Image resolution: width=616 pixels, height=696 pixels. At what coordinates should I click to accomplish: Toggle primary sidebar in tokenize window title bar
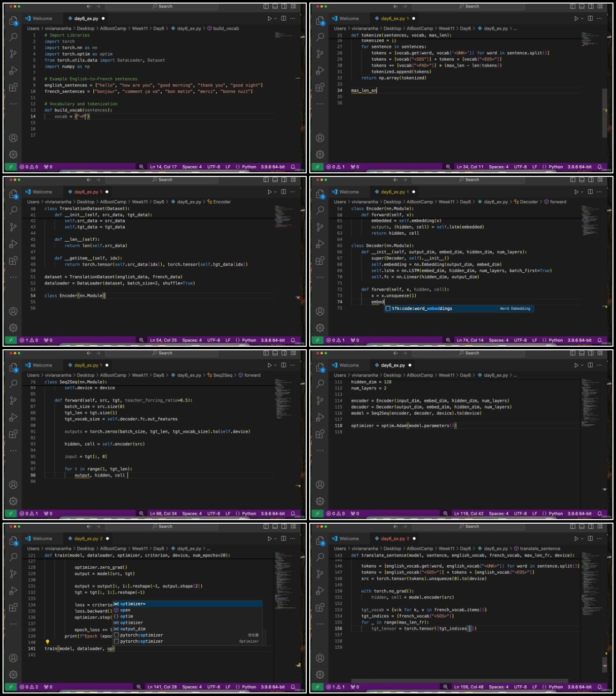(x=573, y=7)
